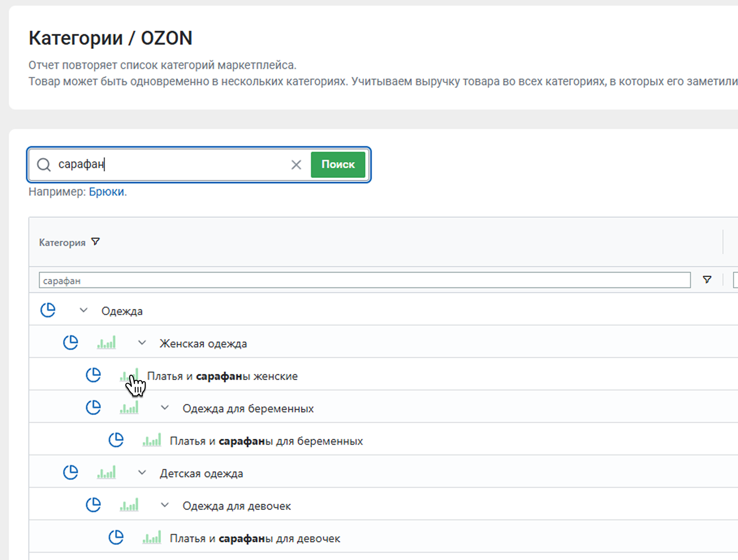Click the funnel icon beside the column filter field
The image size is (738, 560).
707,280
